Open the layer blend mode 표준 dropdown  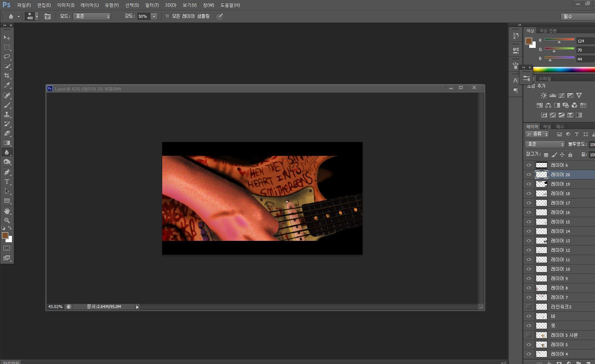[x=544, y=145]
